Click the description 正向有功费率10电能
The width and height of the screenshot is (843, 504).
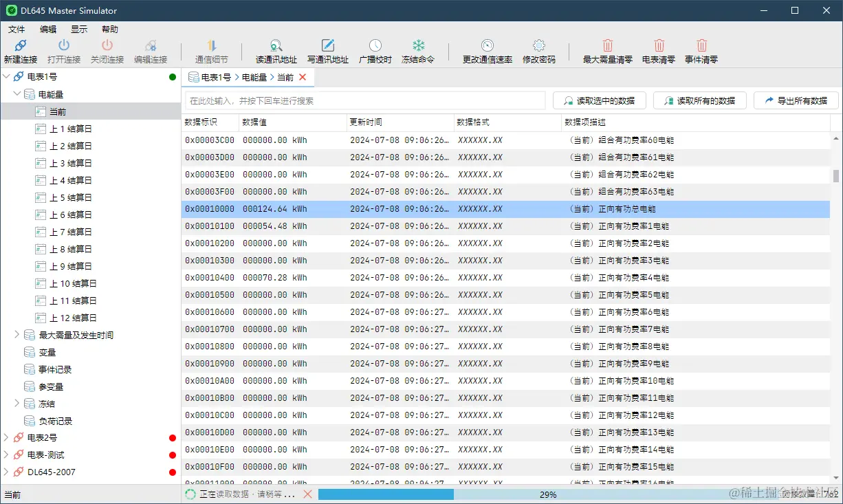pyautogui.click(x=636, y=381)
